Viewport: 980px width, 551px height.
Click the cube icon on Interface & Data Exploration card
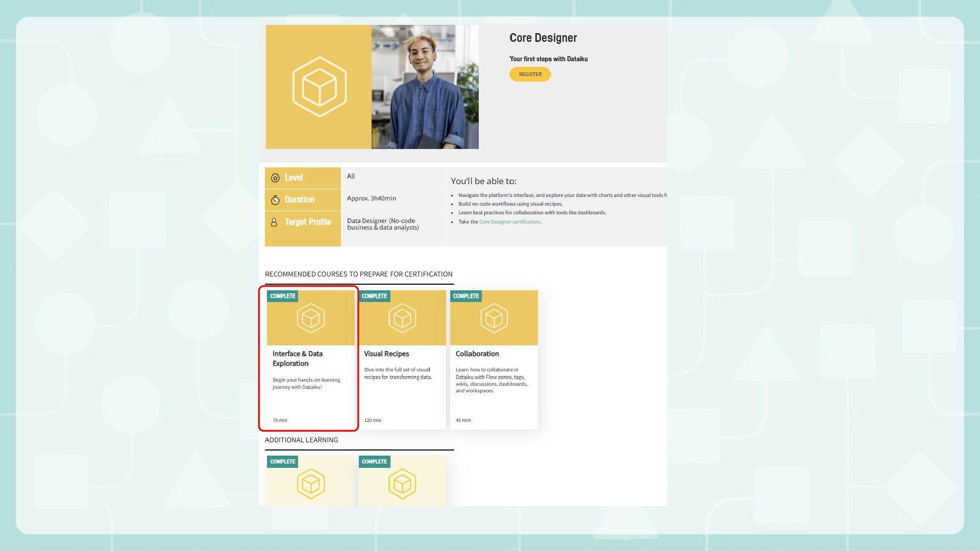click(x=311, y=318)
